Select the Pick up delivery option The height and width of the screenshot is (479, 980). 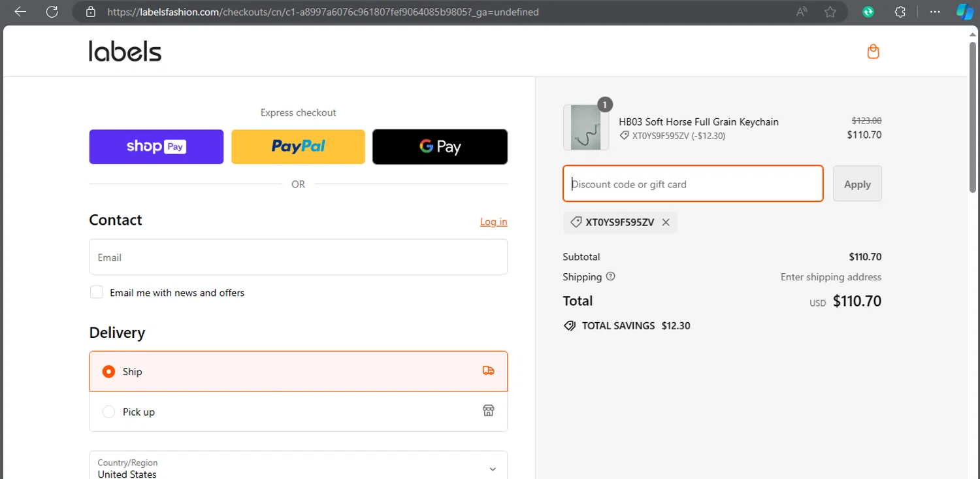109,412
